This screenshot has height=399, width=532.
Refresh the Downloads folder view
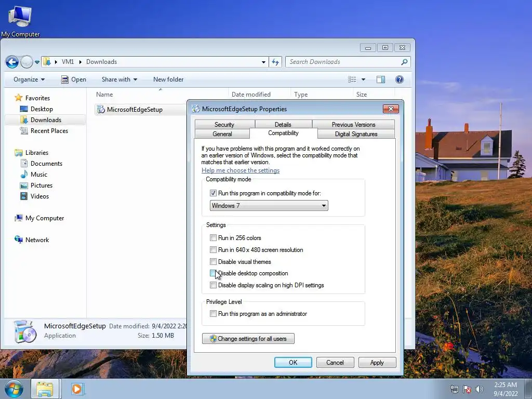tap(275, 62)
